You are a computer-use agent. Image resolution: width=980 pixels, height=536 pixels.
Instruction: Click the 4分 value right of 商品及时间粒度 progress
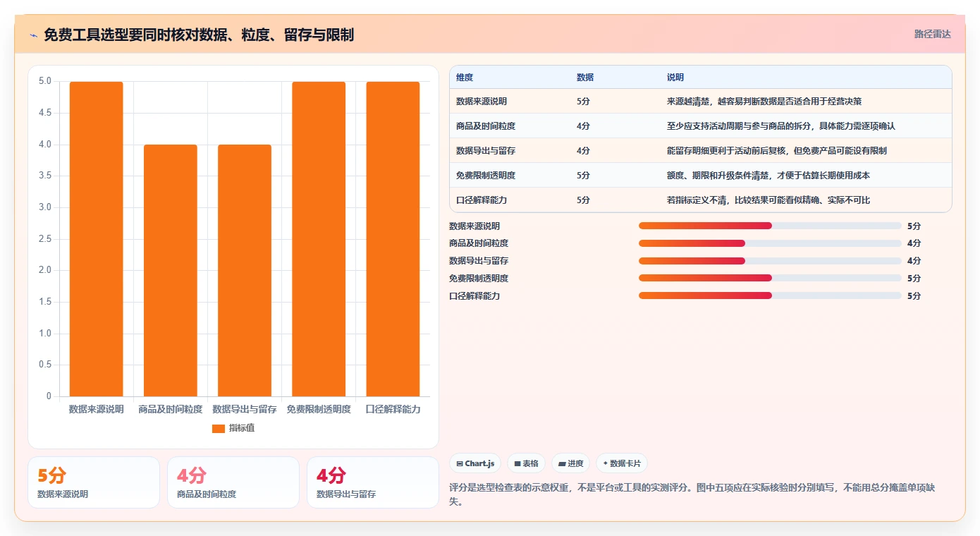[914, 243]
